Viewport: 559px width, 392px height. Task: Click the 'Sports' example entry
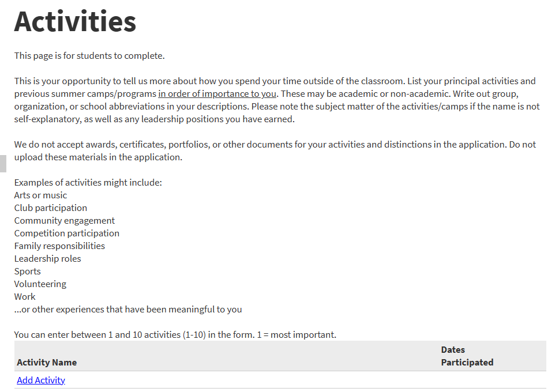28,272
